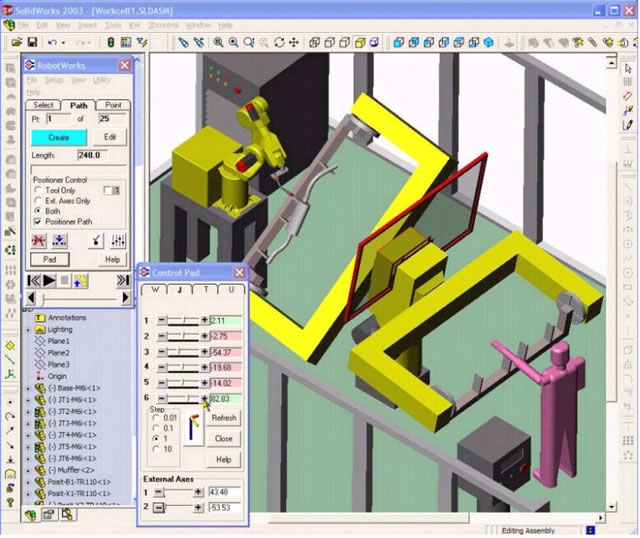Click the joint 1 slider track

pyautogui.click(x=183, y=320)
